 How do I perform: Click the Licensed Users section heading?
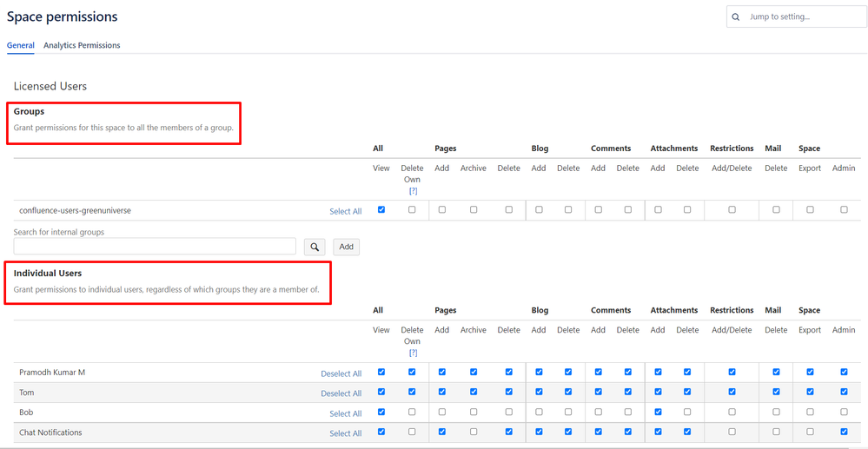click(50, 86)
